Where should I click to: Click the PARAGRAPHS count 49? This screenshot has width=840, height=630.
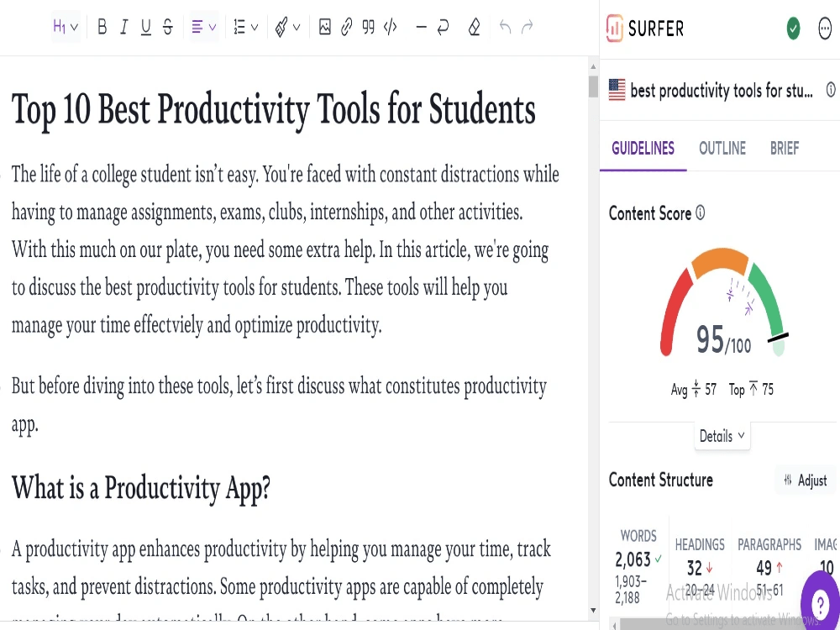764,568
